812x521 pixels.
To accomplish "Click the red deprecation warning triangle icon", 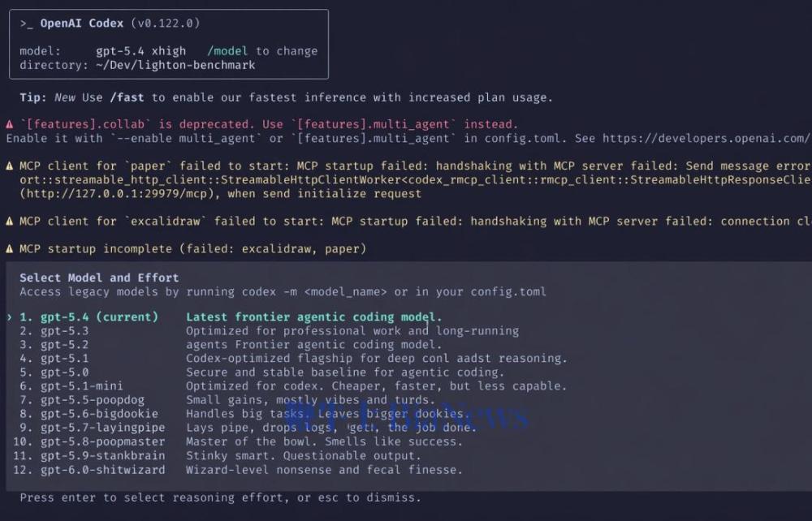I will [10, 125].
